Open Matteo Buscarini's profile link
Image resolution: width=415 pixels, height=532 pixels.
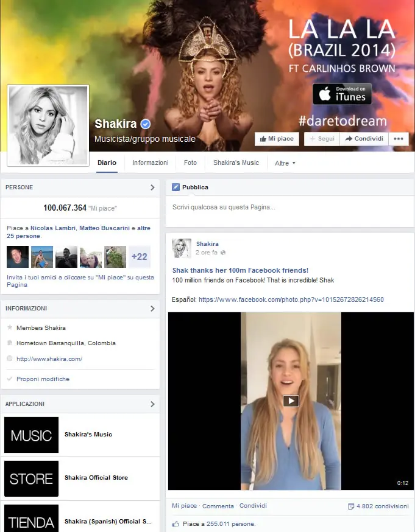[x=105, y=228]
